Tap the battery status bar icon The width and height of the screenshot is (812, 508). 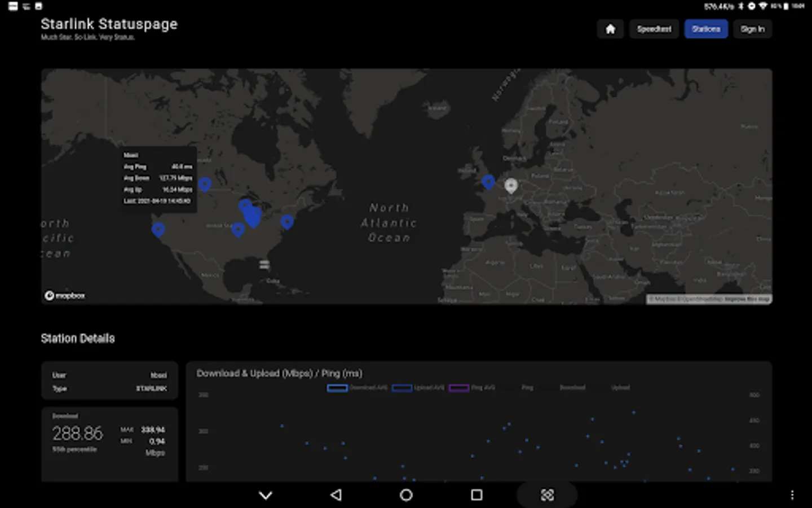click(786, 6)
